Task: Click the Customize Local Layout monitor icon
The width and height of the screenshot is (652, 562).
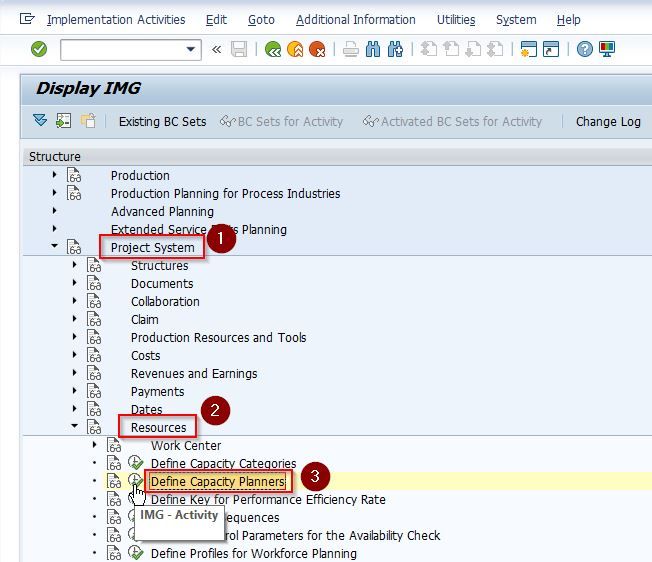Action: tap(607, 49)
